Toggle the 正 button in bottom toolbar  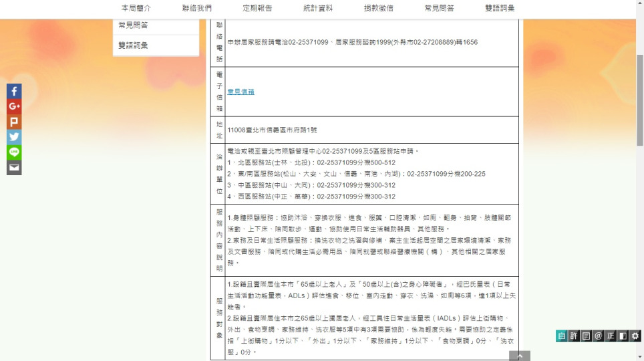[611, 336]
